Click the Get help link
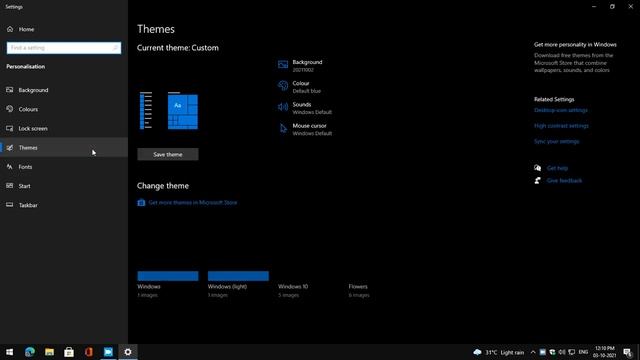The width and height of the screenshot is (640, 360). click(557, 168)
